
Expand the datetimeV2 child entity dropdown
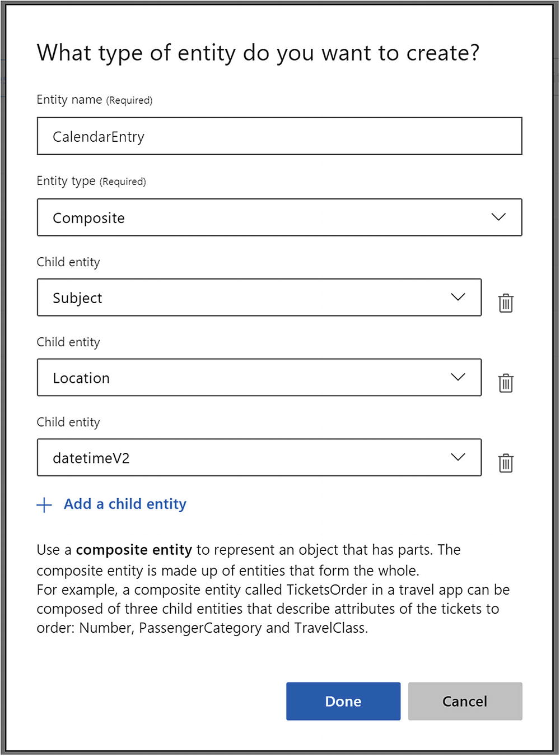[259, 458]
